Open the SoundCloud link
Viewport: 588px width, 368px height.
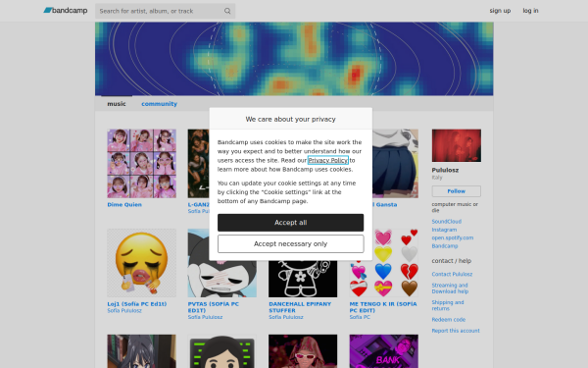[446, 222]
